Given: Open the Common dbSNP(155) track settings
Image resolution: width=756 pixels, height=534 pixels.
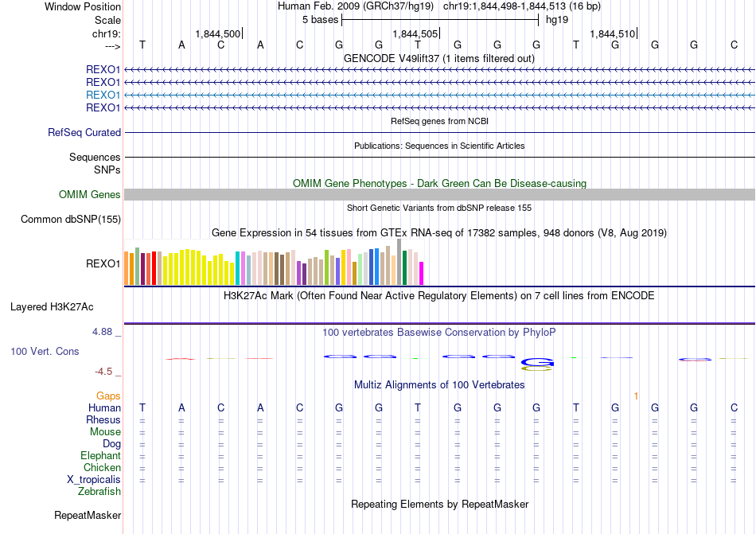Looking at the screenshot, I should [x=71, y=219].
